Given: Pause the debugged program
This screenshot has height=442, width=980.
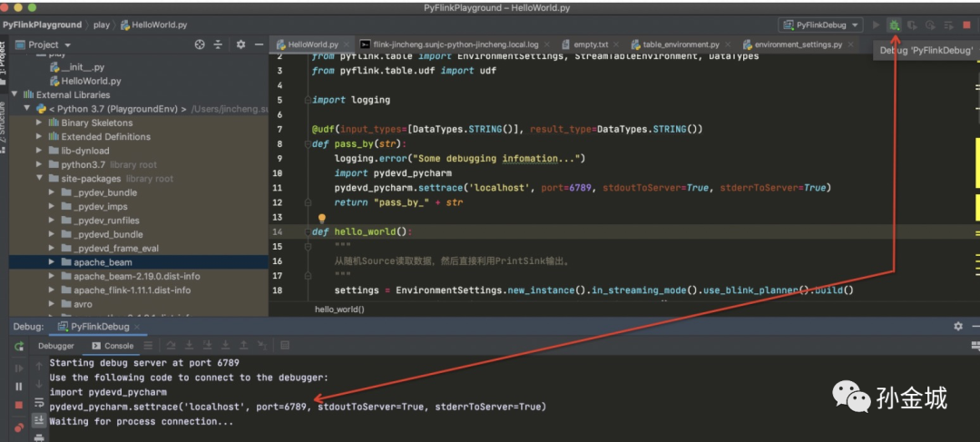Looking at the screenshot, I should (19, 387).
